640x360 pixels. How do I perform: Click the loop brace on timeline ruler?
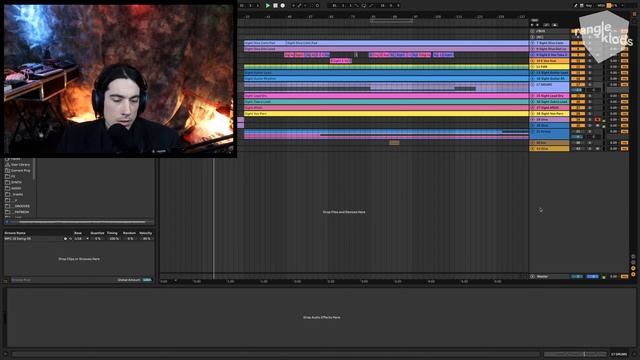pyautogui.click(x=391, y=20)
